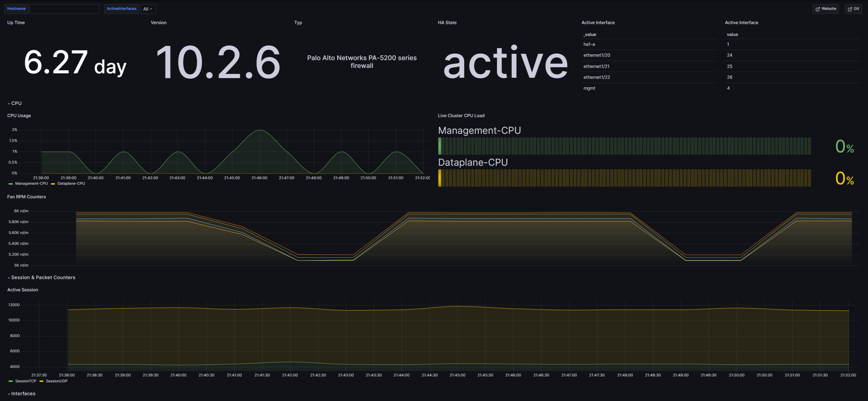Image resolution: width=868 pixels, height=401 pixels.
Task: Click the yellow SessionUDP legend color swatch
Action: [41, 381]
